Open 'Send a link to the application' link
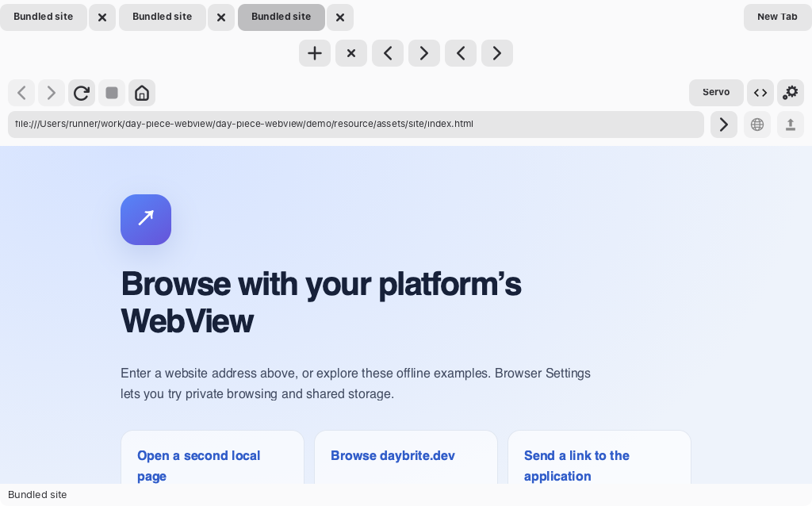The image size is (812, 506). [x=577, y=466]
